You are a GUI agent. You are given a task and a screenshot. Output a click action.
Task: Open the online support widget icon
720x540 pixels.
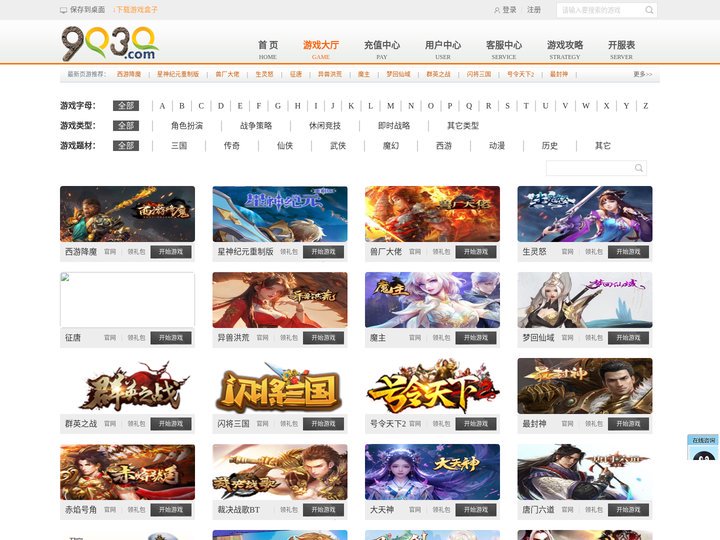[703, 448]
